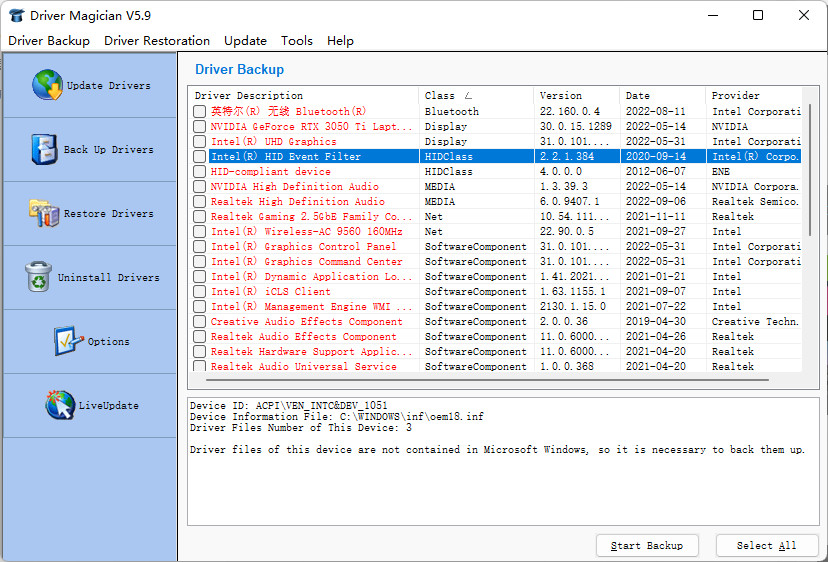Check the Realtek High Definition Audio checkbox
The image size is (828, 562).
coord(199,202)
